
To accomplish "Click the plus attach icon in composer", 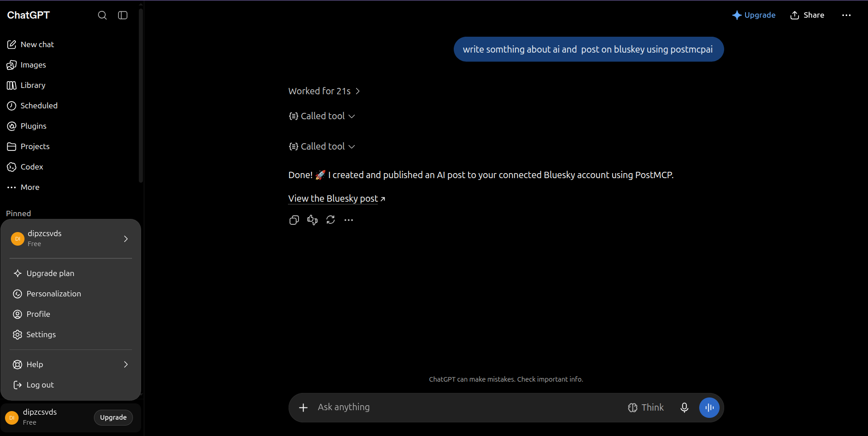I will click(304, 407).
